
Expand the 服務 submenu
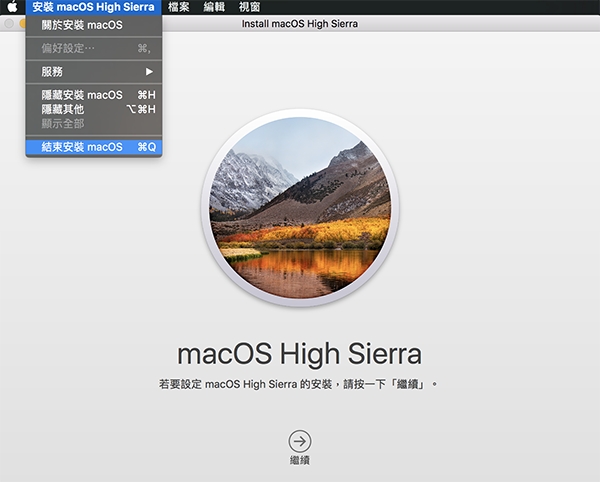tap(94, 72)
